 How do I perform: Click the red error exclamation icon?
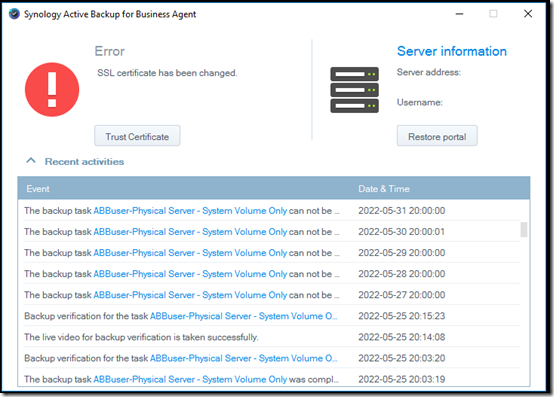point(52,90)
